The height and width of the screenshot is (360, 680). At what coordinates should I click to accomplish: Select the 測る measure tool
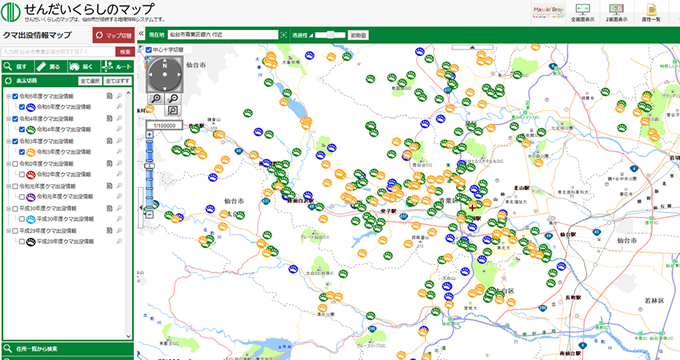pos(50,67)
